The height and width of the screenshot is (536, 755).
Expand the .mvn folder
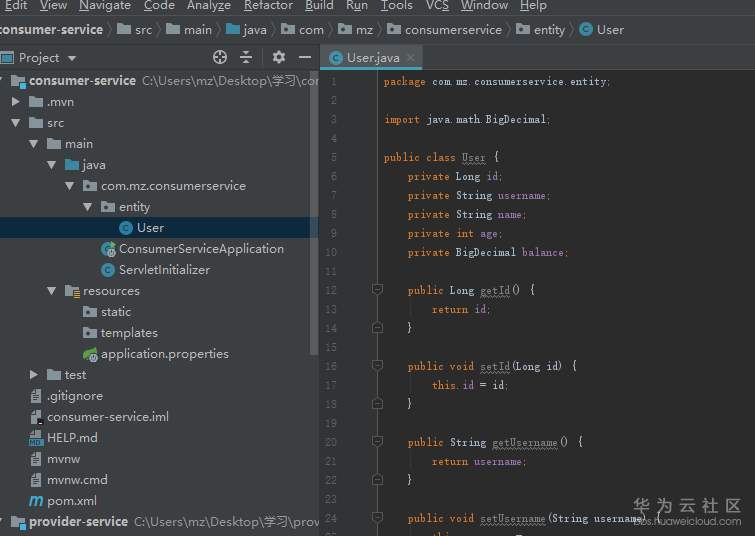pyautogui.click(x=16, y=102)
